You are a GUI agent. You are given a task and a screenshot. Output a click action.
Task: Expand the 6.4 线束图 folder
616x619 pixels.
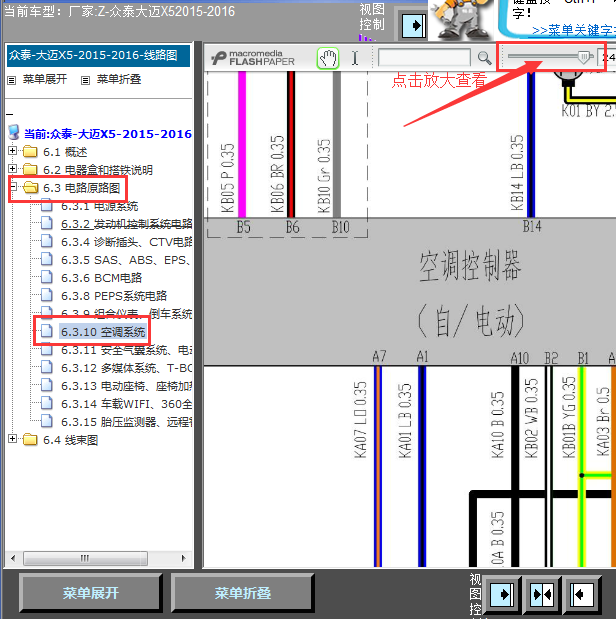click(x=12, y=439)
